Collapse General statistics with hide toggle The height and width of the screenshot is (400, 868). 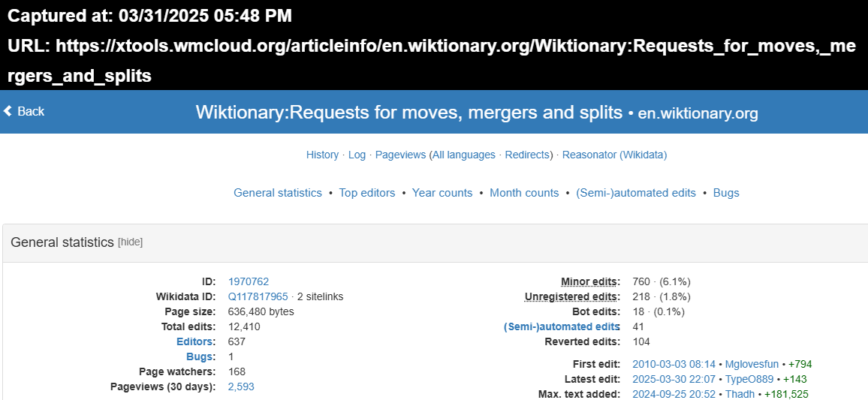[130, 242]
